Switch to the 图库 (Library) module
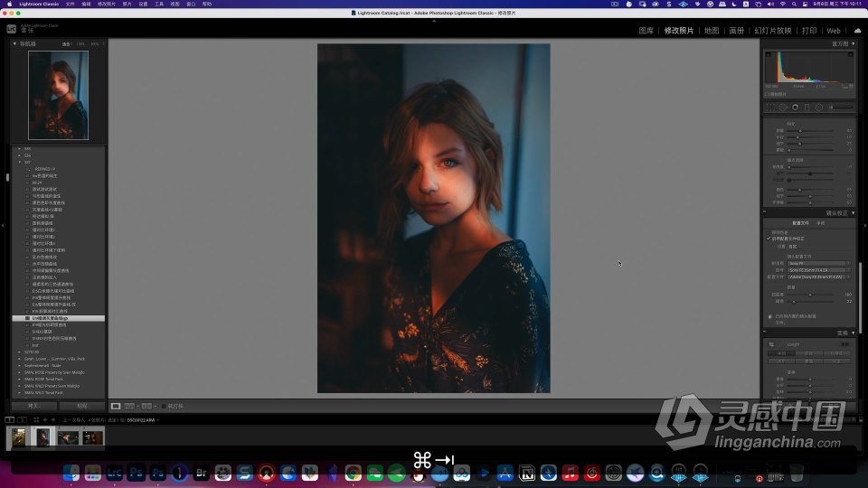This screenshot has height=488, width=868. 646,31
